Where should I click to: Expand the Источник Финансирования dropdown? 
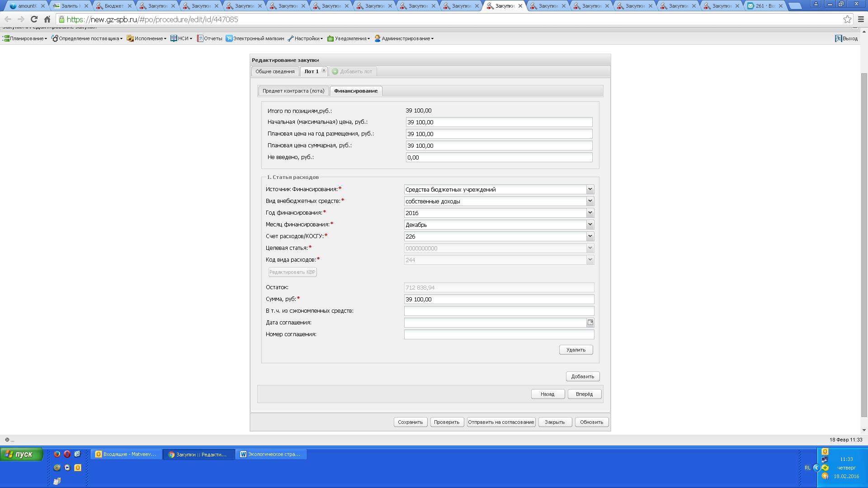590,189
